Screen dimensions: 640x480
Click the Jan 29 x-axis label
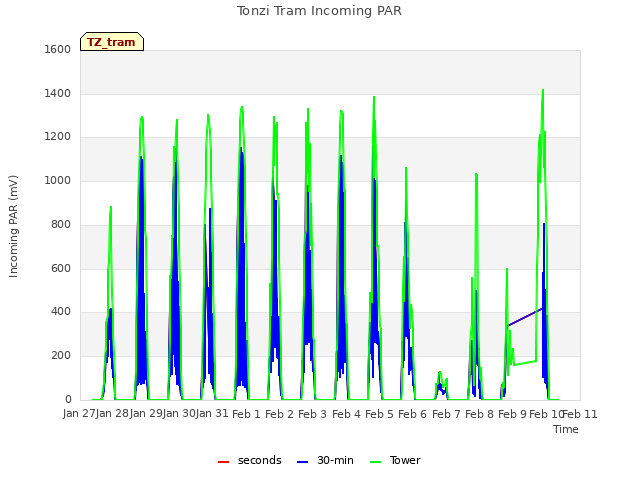click(x=146, y=414)
